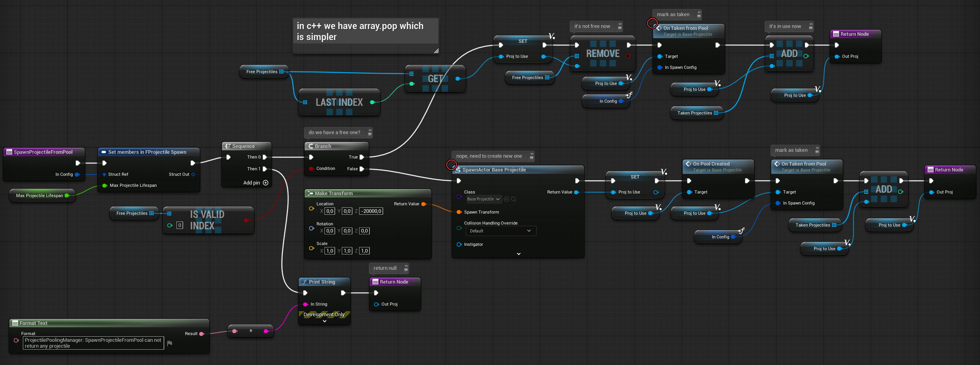Toggle breakpoint on top On Taken from Pool node
Viewport: 980px width, 365px height.
coord(652,23)
